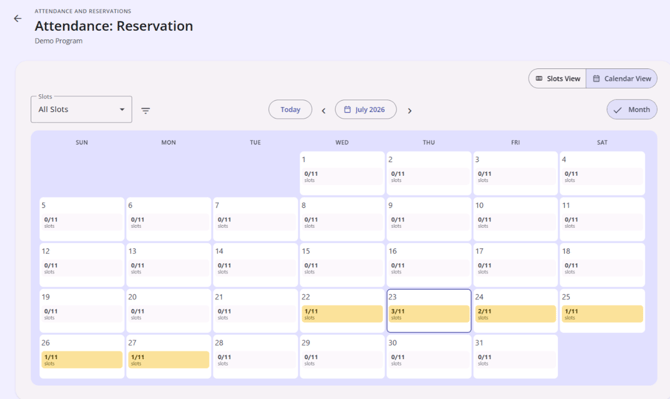Open the 1/11 slots entry on July 26
670x399 pixels.
coord(82,360)
